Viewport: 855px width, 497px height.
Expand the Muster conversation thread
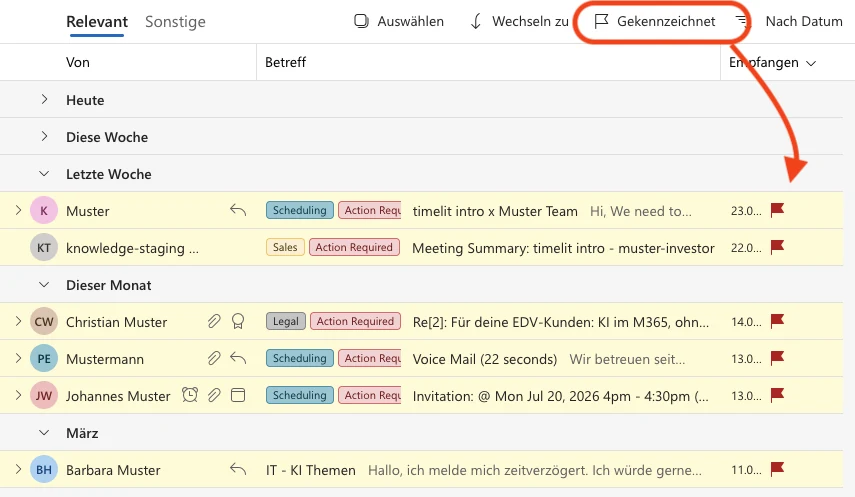[18, 210]
